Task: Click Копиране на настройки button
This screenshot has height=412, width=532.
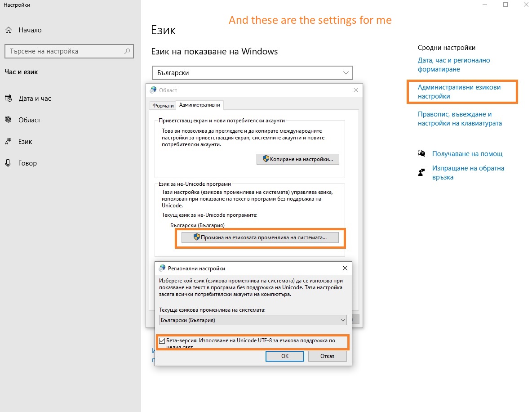Action: [298, 159]
